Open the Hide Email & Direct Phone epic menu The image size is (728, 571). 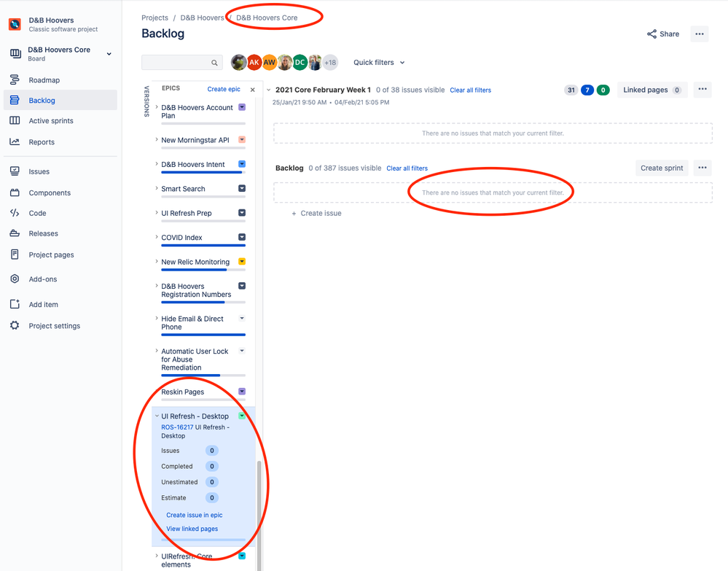point(242,318)
